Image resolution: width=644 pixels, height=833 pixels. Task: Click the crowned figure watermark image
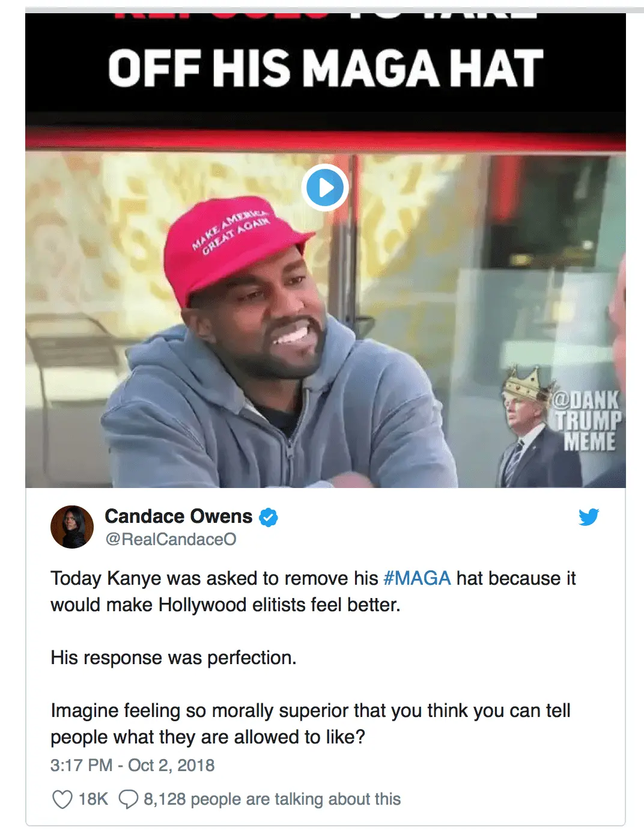[x=526, y=427]
